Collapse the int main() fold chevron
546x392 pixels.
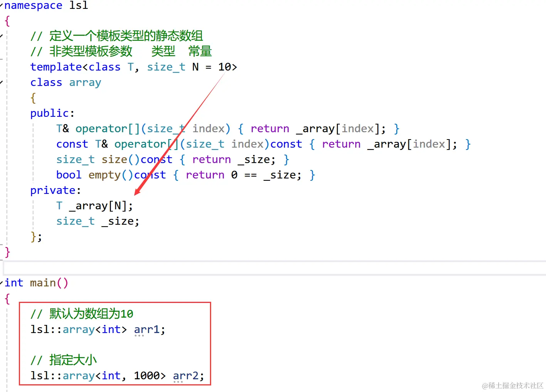click(2, 283)
